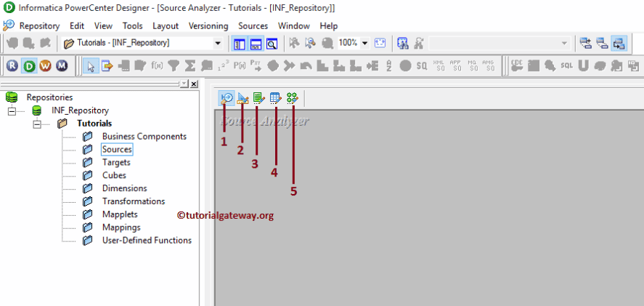This screenshot has width=644, height=306.
Task: Open the 100% zoom dropdown
Action: tap(364, 43)
